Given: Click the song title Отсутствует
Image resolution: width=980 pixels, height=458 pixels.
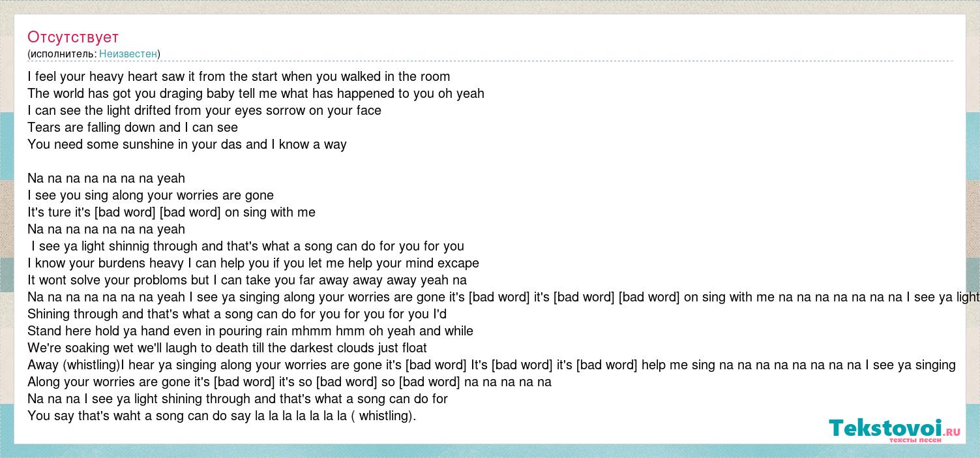Looking at the screenshot, I should (73, 37).
